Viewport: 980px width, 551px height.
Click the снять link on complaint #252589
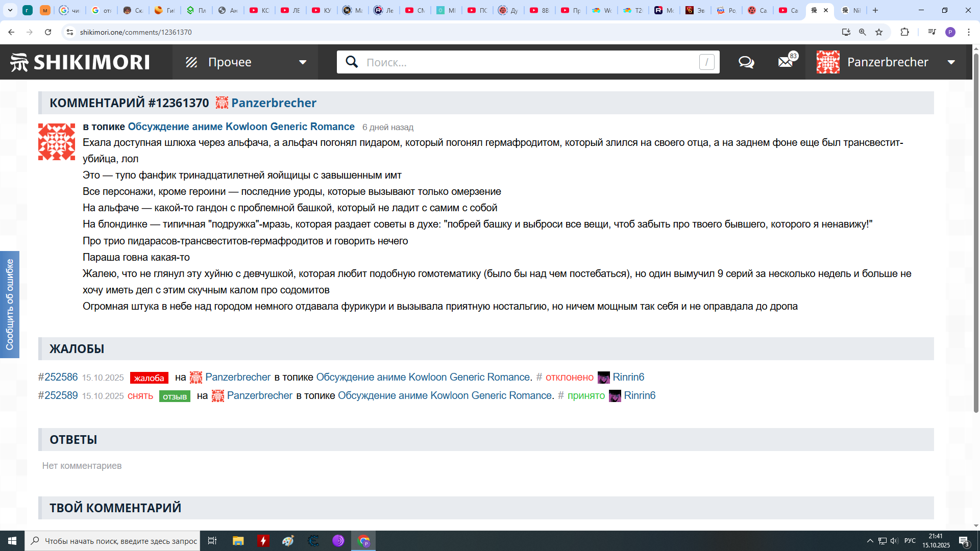point(140,396)
